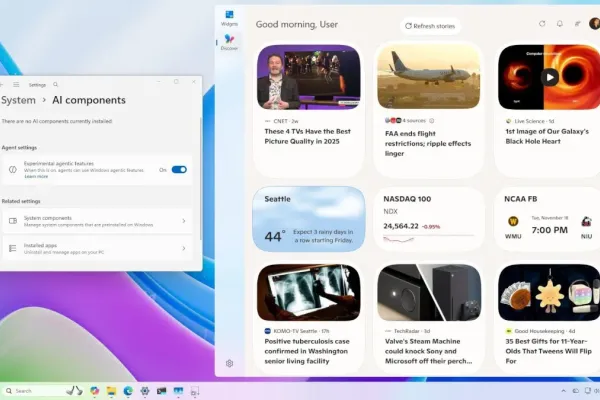Viewport: 600px width, 400px height.
Task: Expand System components settings row
Action: point(97,221)
